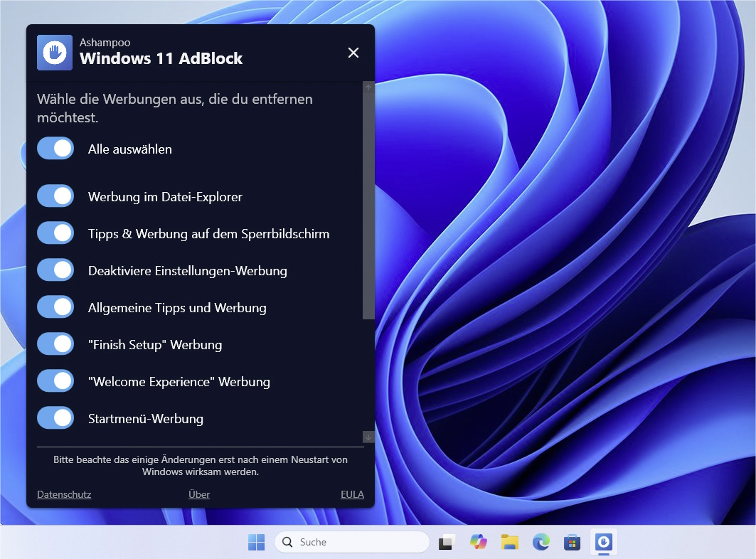Click the AdBlock app taskbar icon
The image size is (756, 559).
[x=604, y=542]
